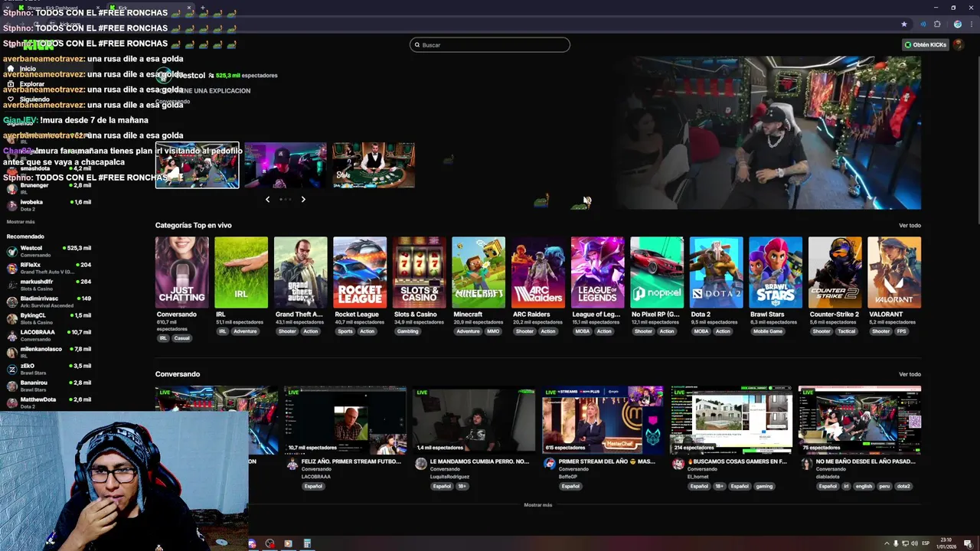Open the MasterChef PRIMER STREAM DEL AÑO thumbnail
Image resolution: width=980 pixels, height=551 pixels.
coord(603,420)
